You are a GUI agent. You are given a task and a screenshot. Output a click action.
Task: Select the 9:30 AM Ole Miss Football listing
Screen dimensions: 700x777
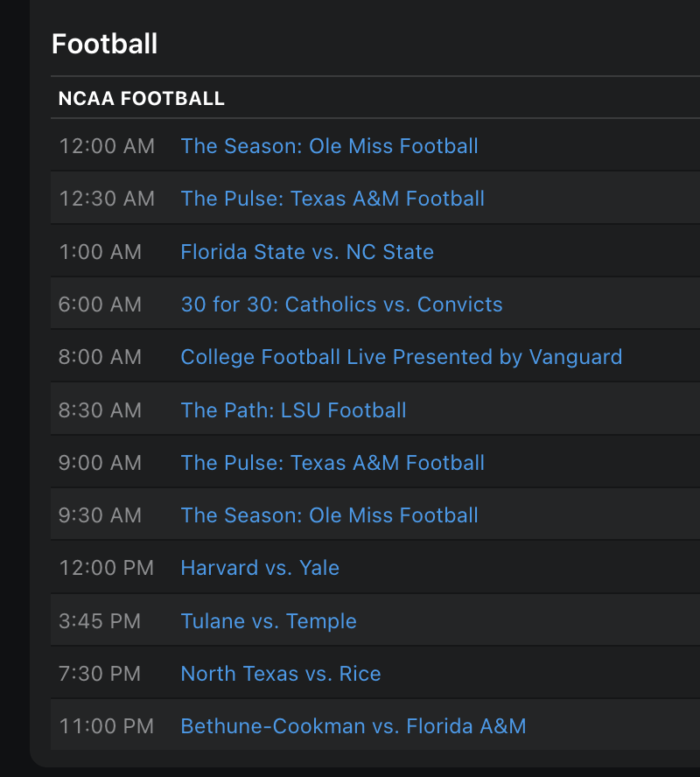click(329, 515)
